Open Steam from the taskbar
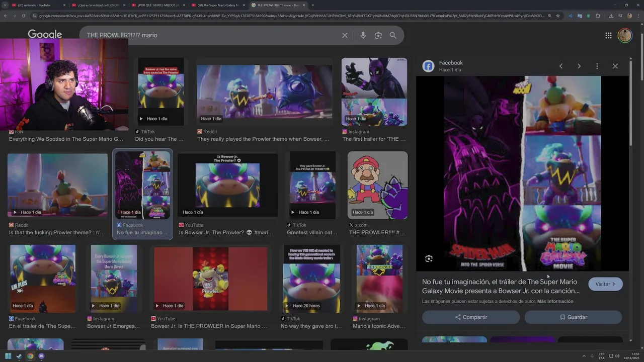Image resolution: width=644 pixels, height=362 pixels. point(19,356)
